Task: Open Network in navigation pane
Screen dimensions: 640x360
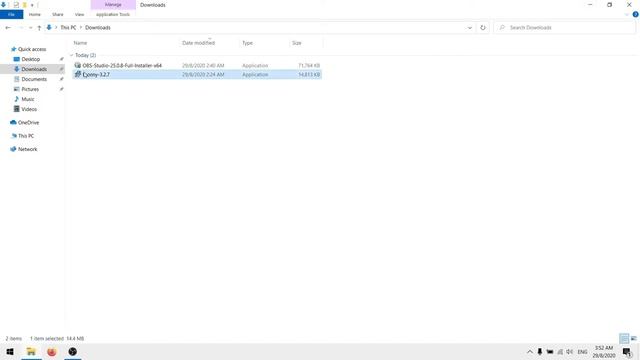Action: point(27,149)
